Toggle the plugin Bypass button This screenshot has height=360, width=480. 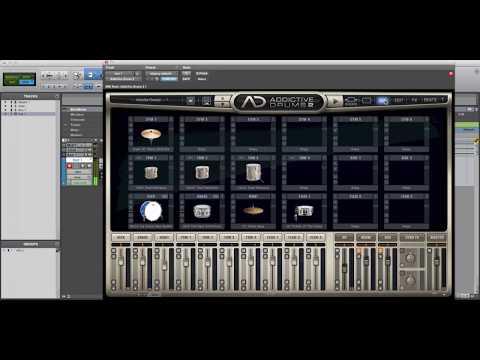pyautogui.click(x=202, y=73)
